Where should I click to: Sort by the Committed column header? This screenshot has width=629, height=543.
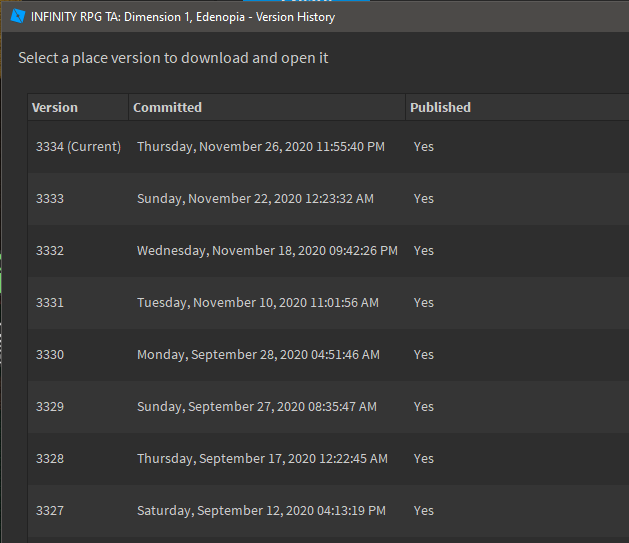pos(167,107)
